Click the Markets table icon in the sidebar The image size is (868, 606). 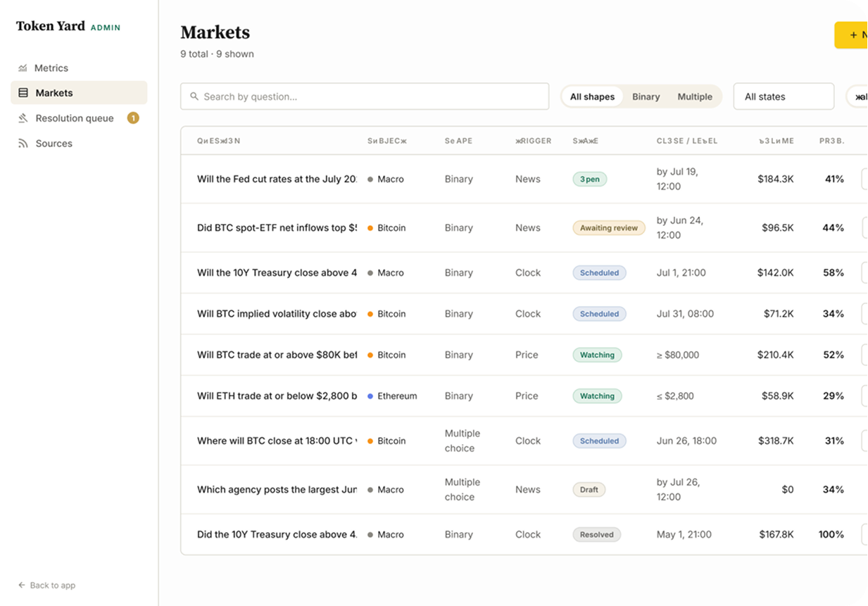pos(23,93)
